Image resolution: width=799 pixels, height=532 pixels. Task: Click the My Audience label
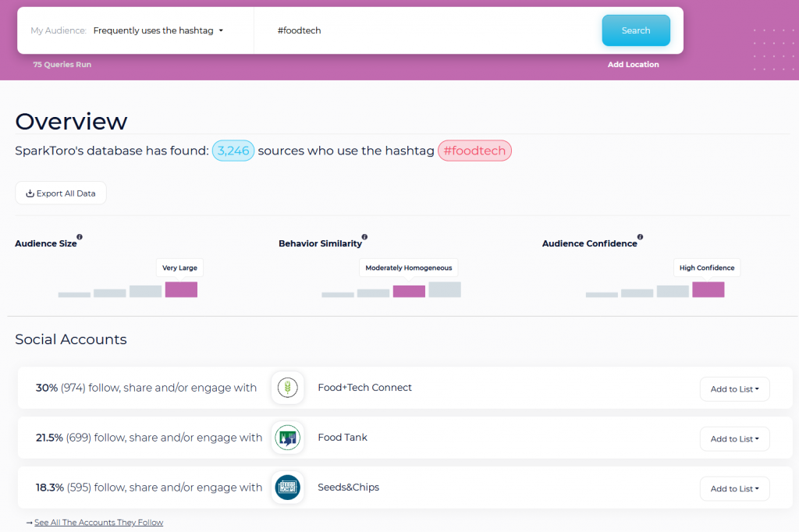click(59, 30)
